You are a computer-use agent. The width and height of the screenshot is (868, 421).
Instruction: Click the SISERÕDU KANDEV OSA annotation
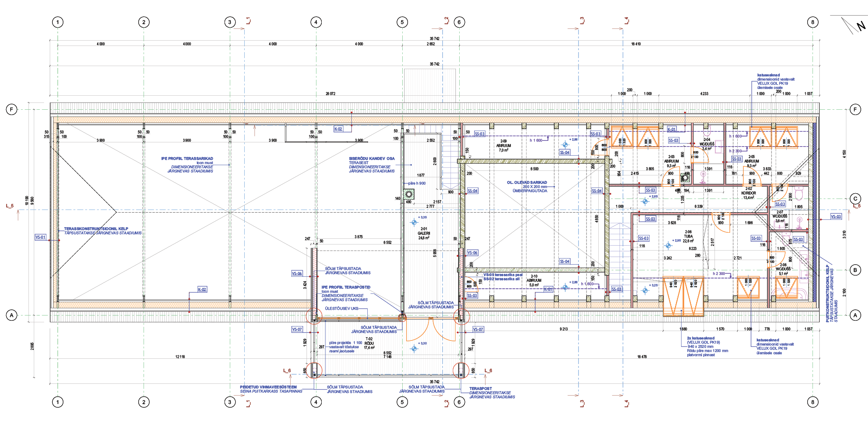(372, 158)
